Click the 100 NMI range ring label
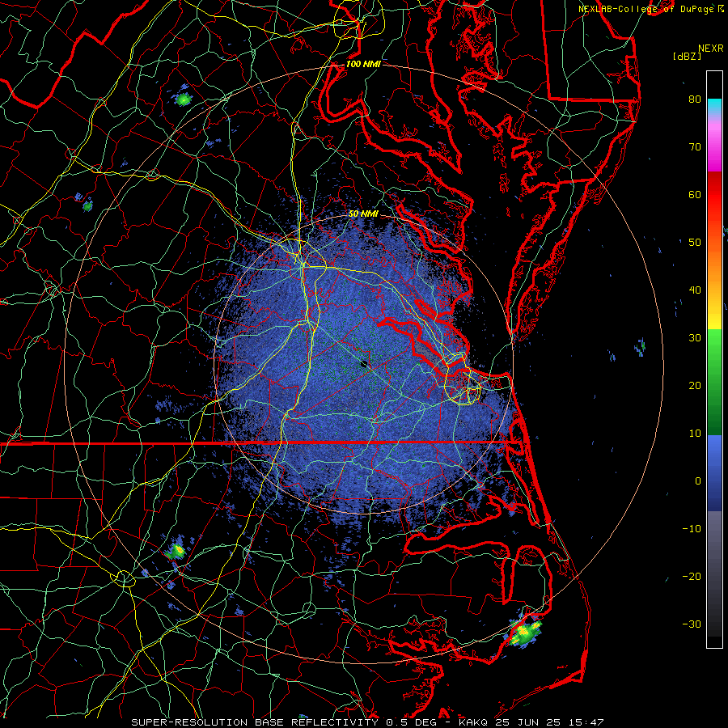Screen dimensions: 728x728 (x=363, y=64)
